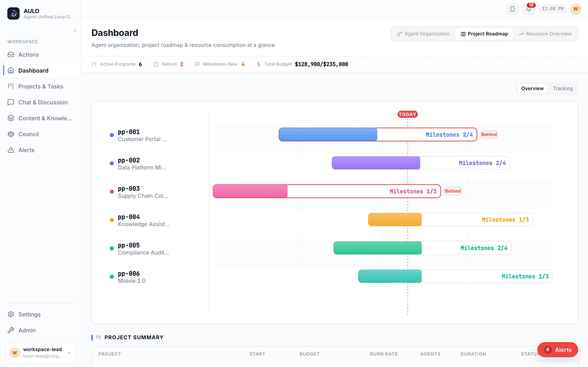588x367 pixels.
Task: Click the pp-001 Customer Portal progress bar
Action: pos(378,135)
